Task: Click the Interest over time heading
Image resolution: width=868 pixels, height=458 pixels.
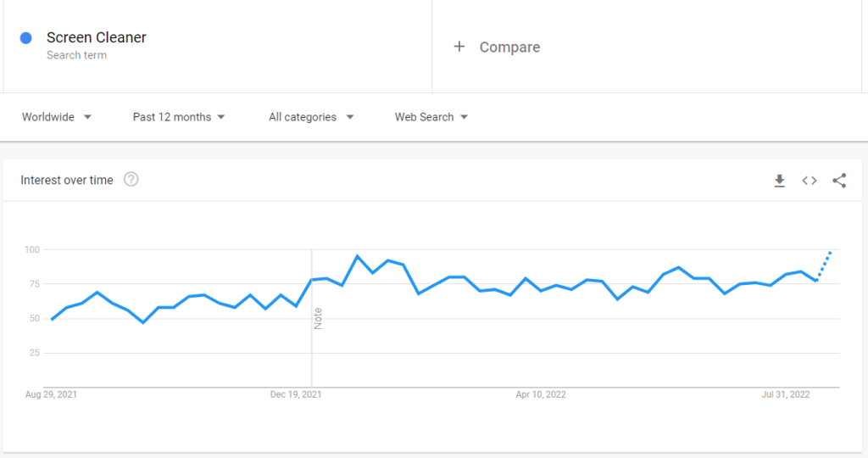Action: pos(66,180)
